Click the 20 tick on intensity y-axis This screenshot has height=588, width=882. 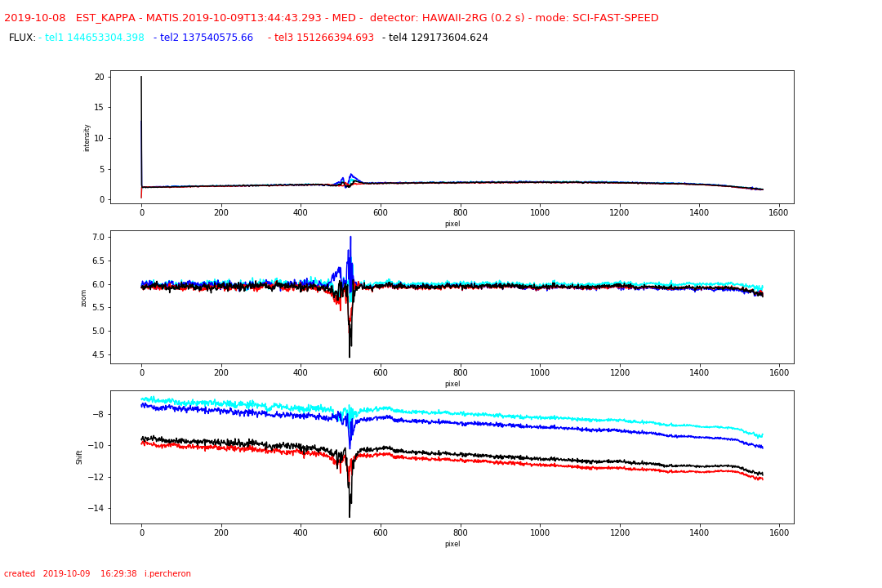100,77
